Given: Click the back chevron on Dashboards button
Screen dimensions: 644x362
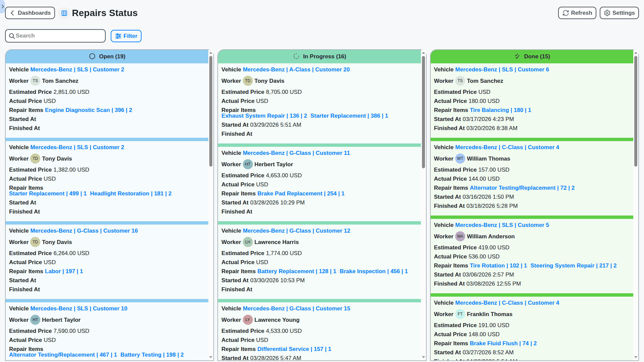Looking at the screenshot, I should tap(12, 13).
